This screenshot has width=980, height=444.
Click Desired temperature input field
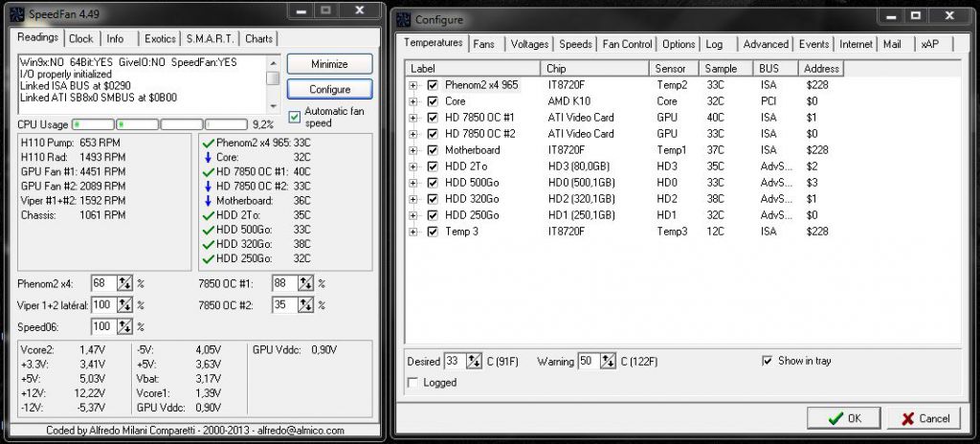455,361
